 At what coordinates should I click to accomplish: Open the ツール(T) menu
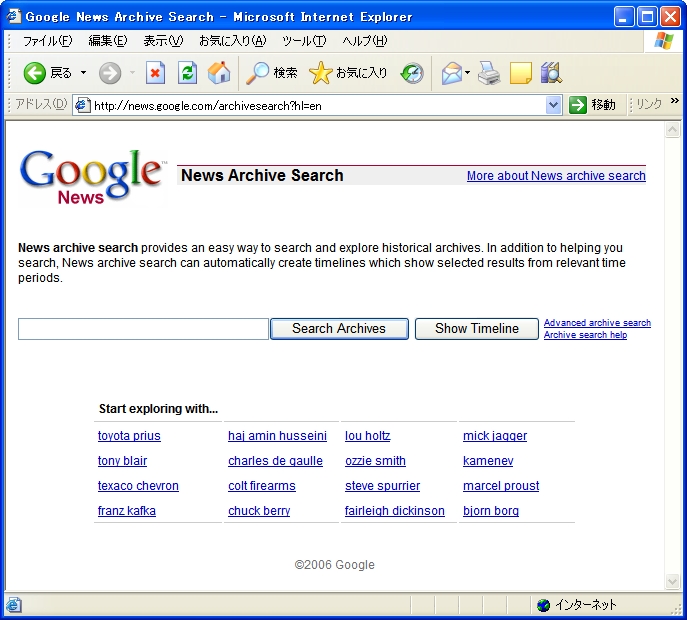(x=304, y=41)
